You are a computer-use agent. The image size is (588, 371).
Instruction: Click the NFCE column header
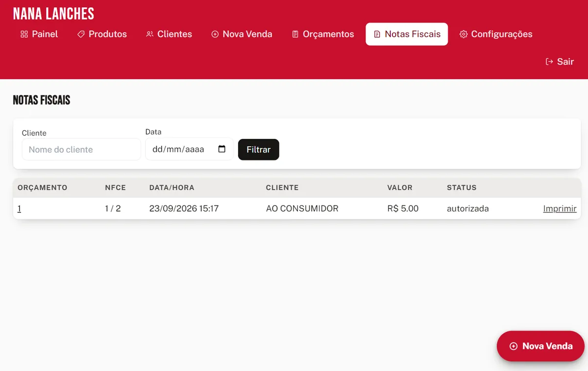(x=115, y=187)
